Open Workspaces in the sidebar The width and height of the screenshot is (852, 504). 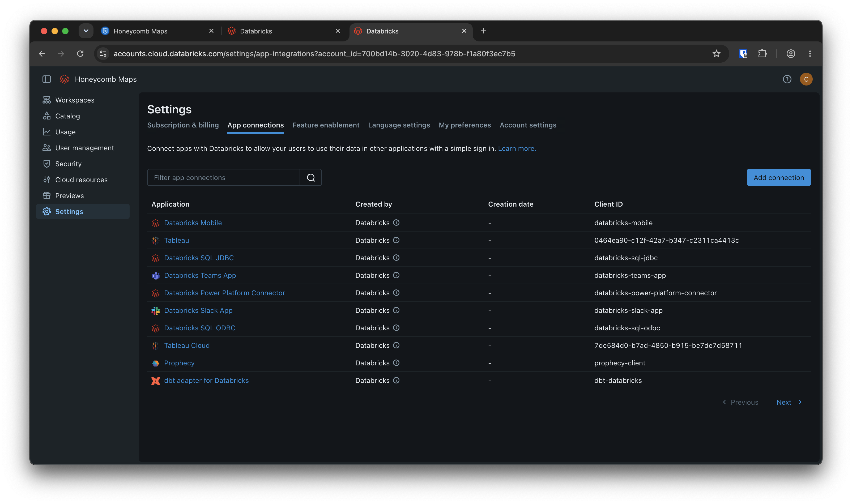click(83, 100)
